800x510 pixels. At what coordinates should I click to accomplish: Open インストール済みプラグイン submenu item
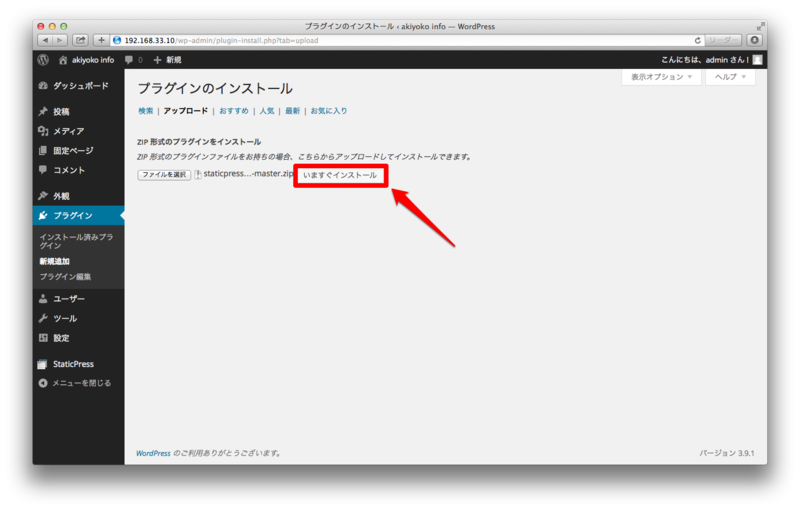pyautogui.click(x=76, y=241)
